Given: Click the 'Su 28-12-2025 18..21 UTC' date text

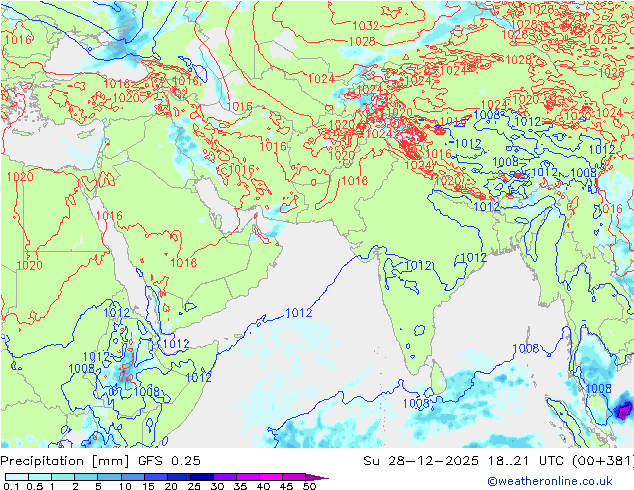Looking at the screenshot, I should 465,461.
